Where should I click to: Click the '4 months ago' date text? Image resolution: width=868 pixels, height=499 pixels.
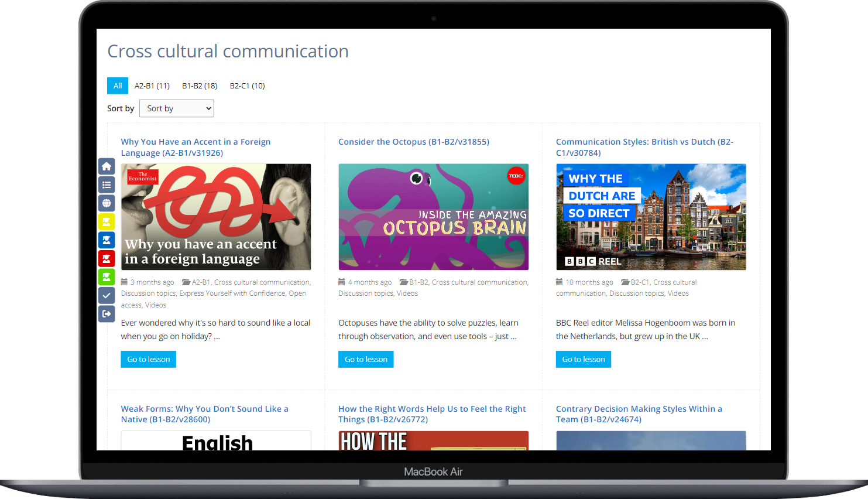370,282
